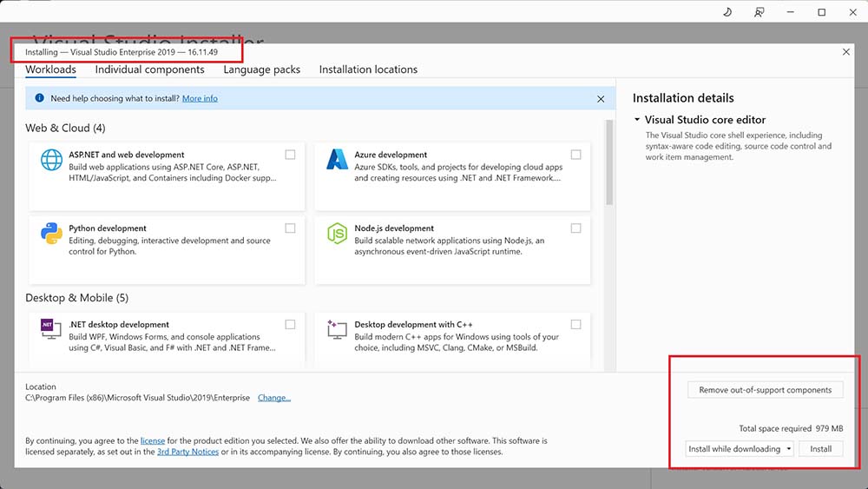Click the Node.js hexagon icon

pos(337,234)
